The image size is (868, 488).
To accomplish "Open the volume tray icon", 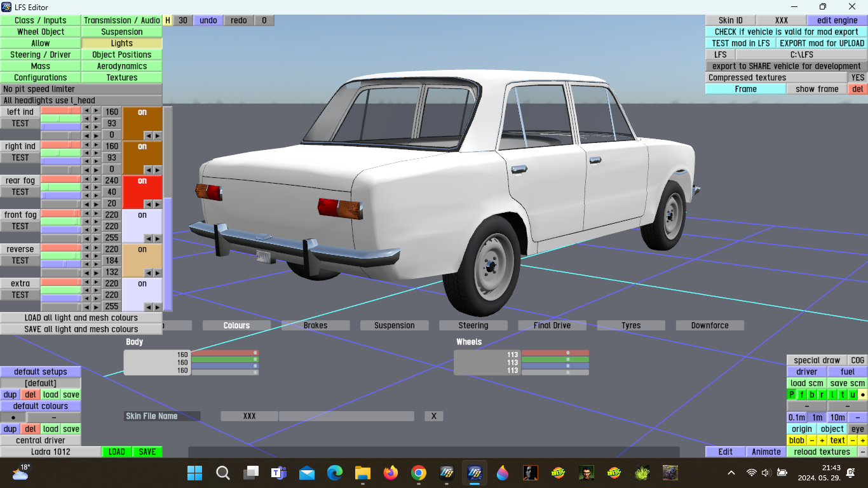I will pos(766,473).
